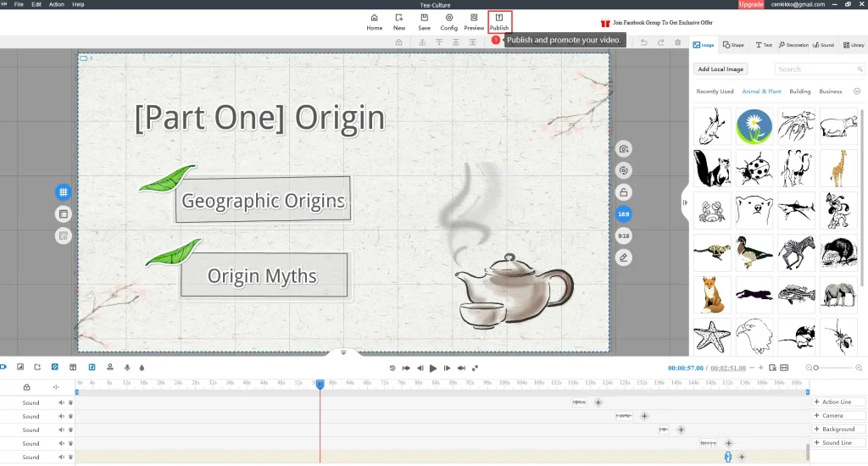Image resolution: width=868 pixels, height=466 pixels.
Task: Click the red Upgrade button
Action: (750, 4)
